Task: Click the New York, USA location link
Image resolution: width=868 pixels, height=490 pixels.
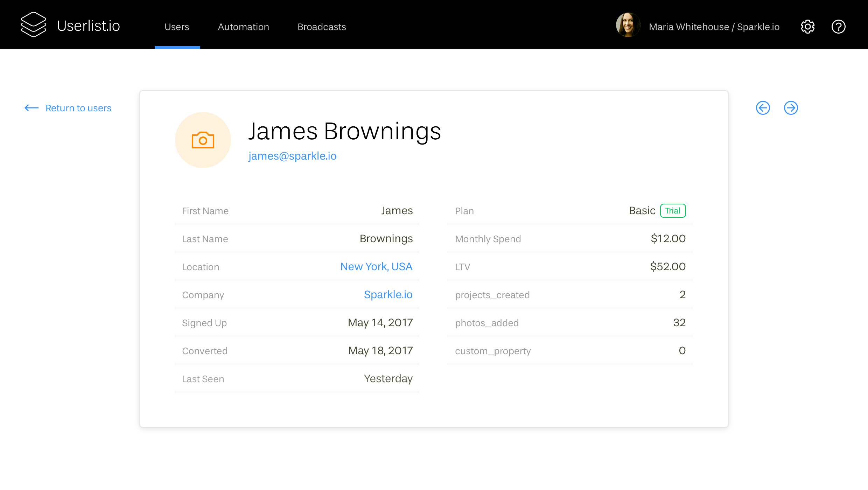Action: [376, 267]
